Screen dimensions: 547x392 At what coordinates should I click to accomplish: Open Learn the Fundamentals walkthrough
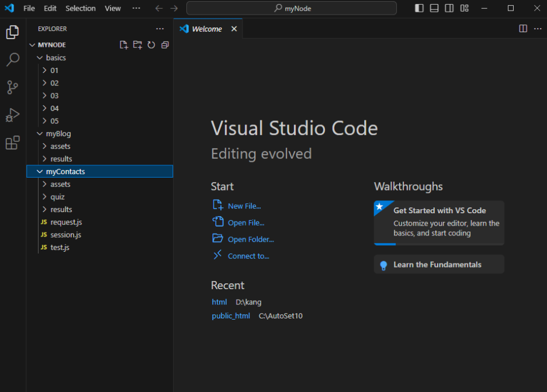point(439,265)
